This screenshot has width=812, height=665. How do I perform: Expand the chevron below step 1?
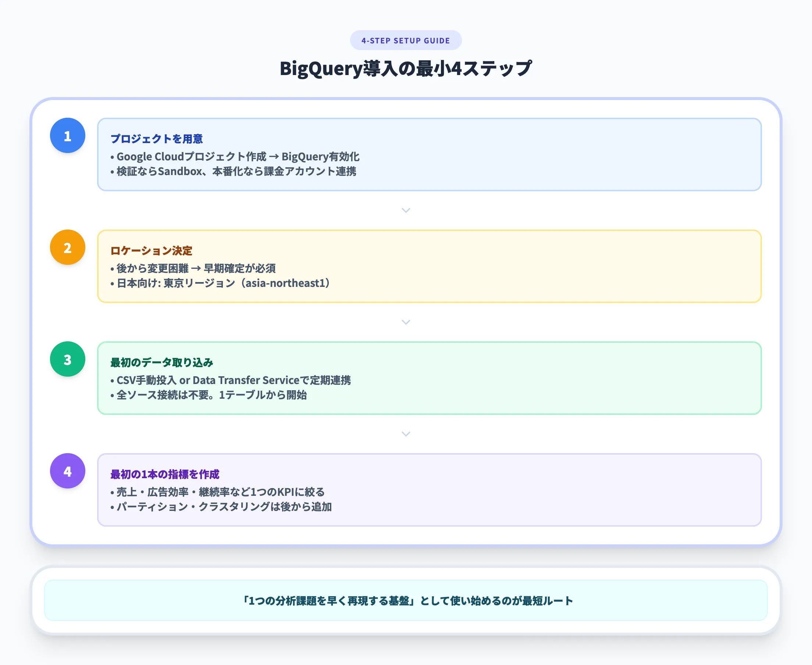[405, 210]
